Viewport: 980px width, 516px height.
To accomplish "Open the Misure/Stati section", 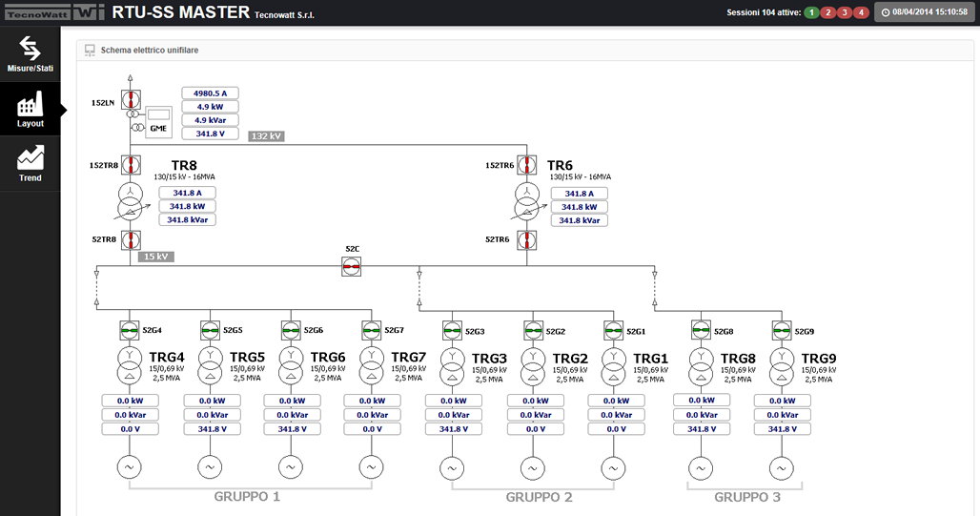I will pos(30,53).
